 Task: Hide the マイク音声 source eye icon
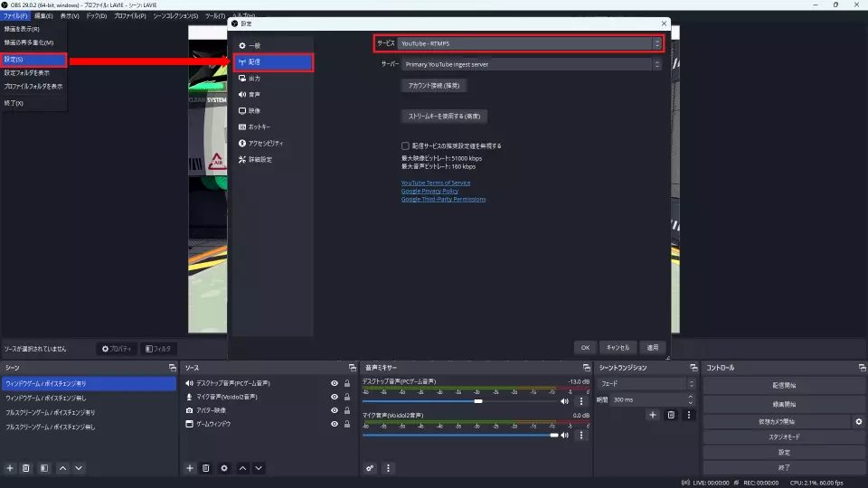tap(335, 397)
